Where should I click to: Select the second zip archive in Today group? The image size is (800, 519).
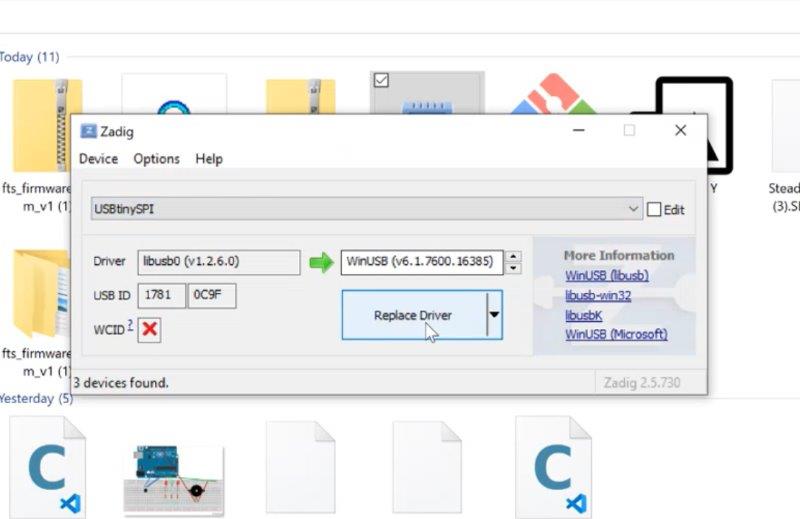pyautogui.click(x=301, y=96)
